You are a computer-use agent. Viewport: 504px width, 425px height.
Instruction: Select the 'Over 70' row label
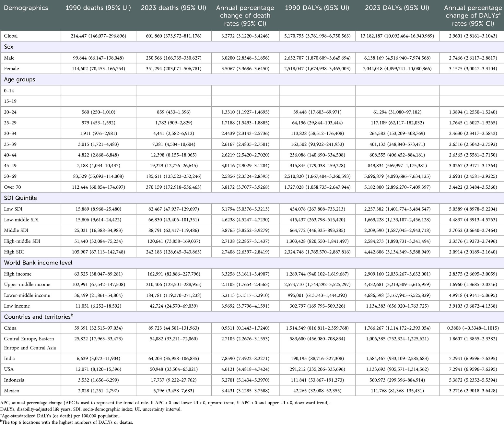pos(12,187)
